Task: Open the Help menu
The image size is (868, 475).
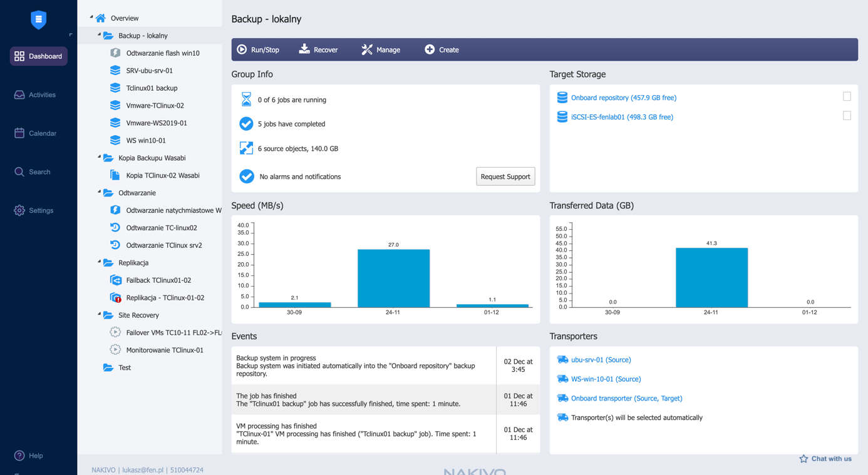Action: (x=29, y=456)
